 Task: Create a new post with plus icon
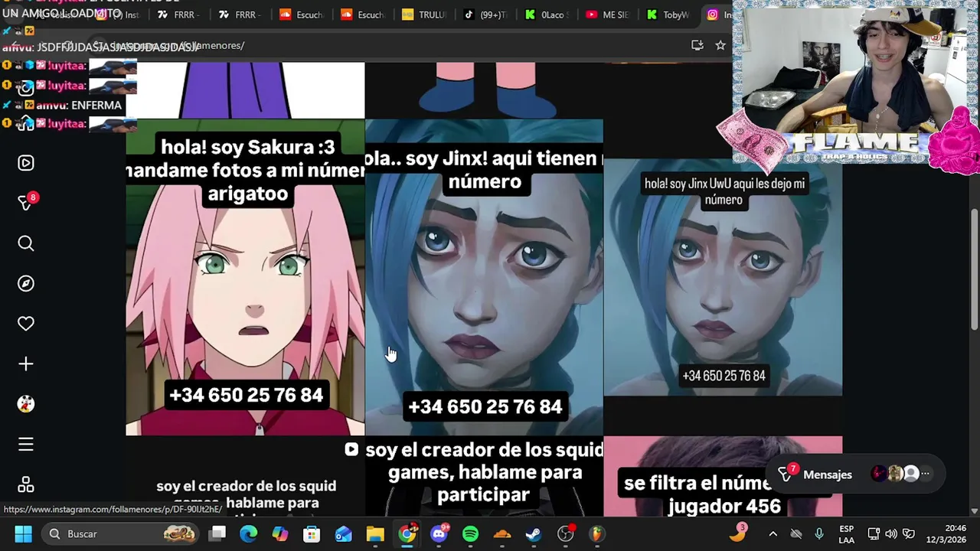26,364
